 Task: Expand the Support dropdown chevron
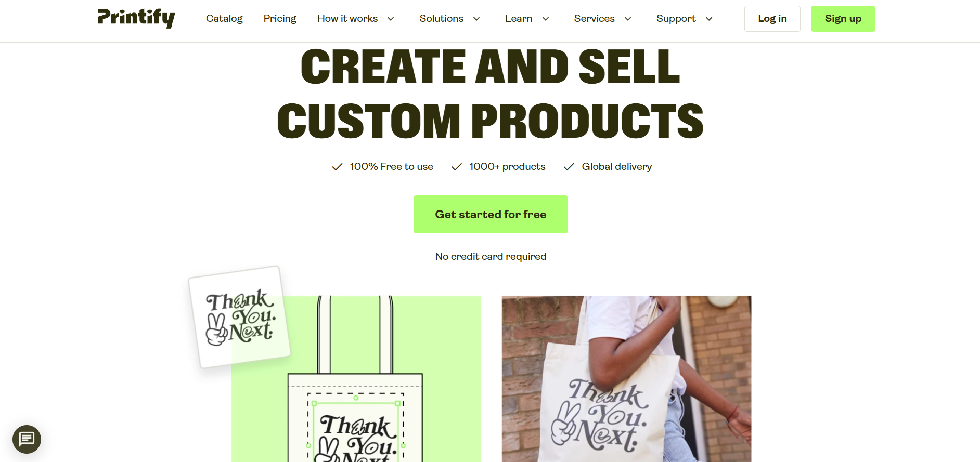(x=709, y=19)
